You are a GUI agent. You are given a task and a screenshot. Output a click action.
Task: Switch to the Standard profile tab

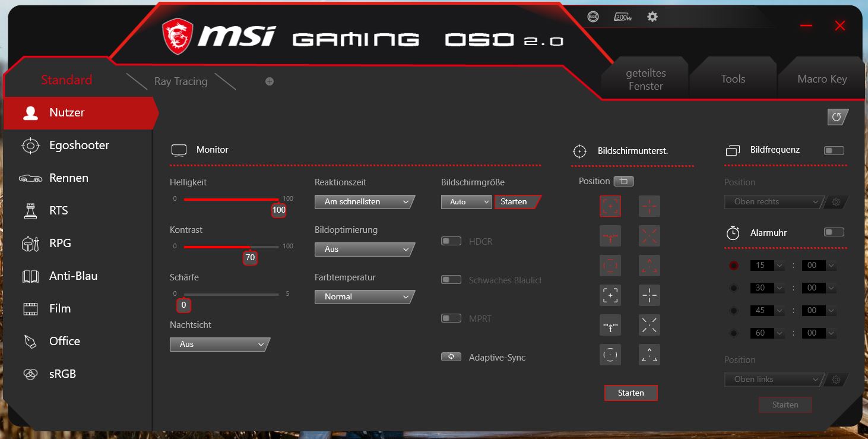pos(66,80)
